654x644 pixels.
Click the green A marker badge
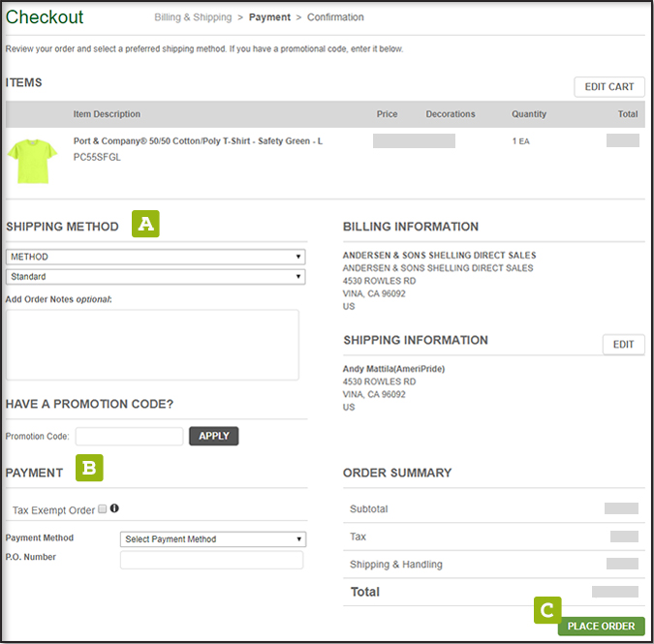tap(145, 225)
